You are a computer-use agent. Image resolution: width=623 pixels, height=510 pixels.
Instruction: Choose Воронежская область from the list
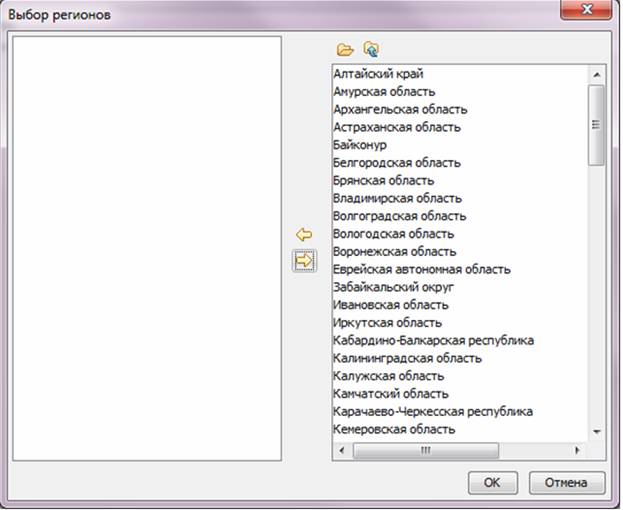(x=395, y=252)
